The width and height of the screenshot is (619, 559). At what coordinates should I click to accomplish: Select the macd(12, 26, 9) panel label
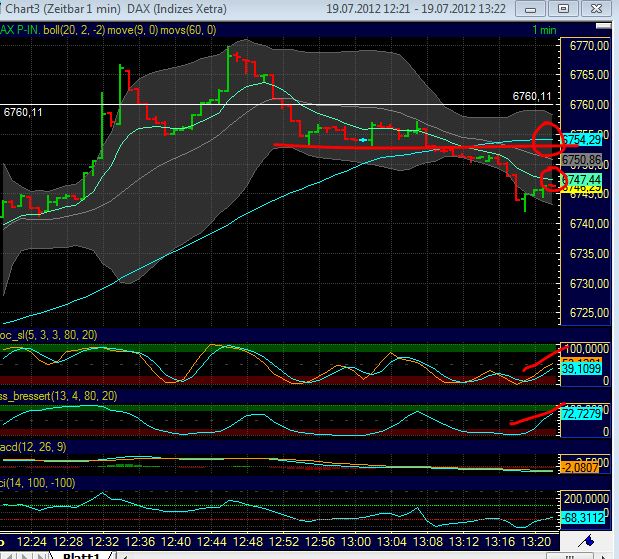click(33, 447)
